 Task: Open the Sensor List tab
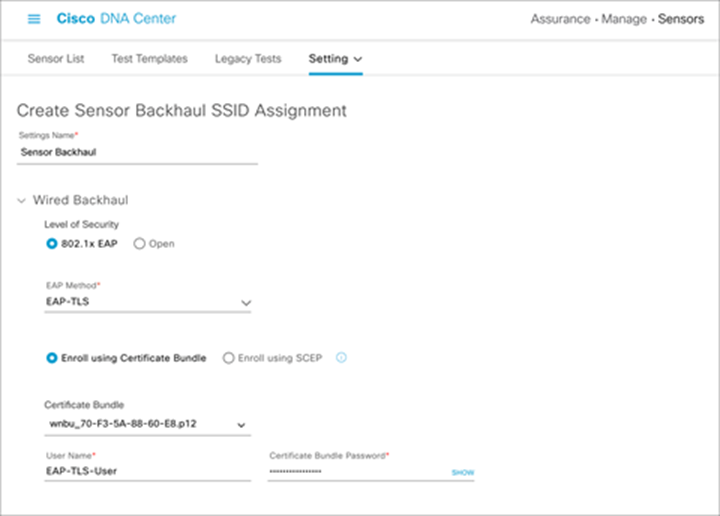(56, 59)
